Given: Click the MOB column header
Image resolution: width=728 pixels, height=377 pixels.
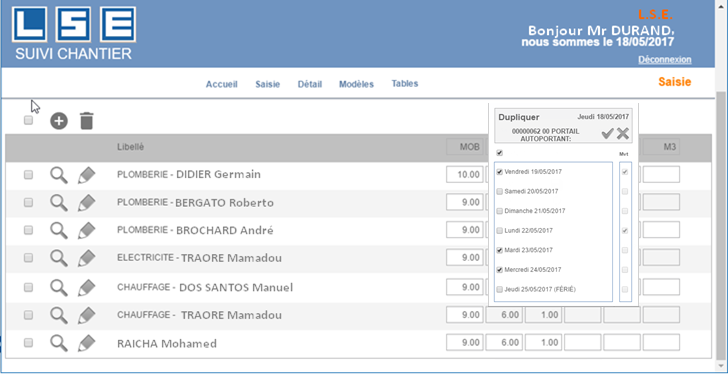Looking at the screenshot, I should point(465,147).
